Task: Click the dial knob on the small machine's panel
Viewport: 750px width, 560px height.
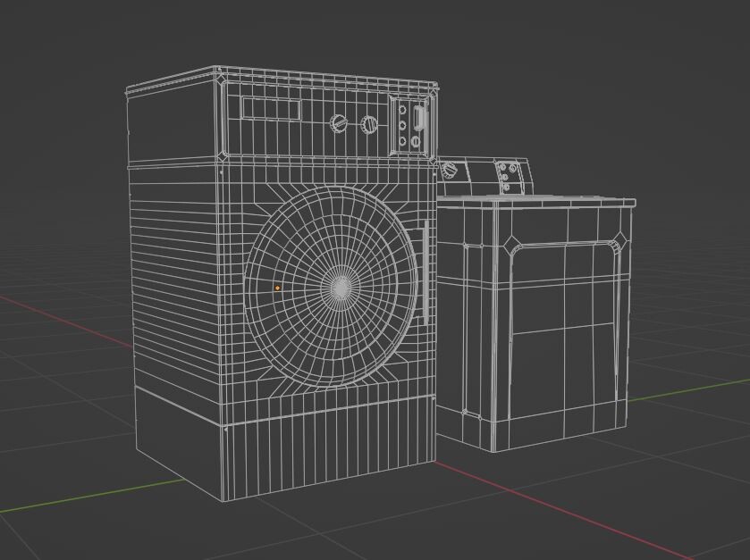Action: [449, 170]
